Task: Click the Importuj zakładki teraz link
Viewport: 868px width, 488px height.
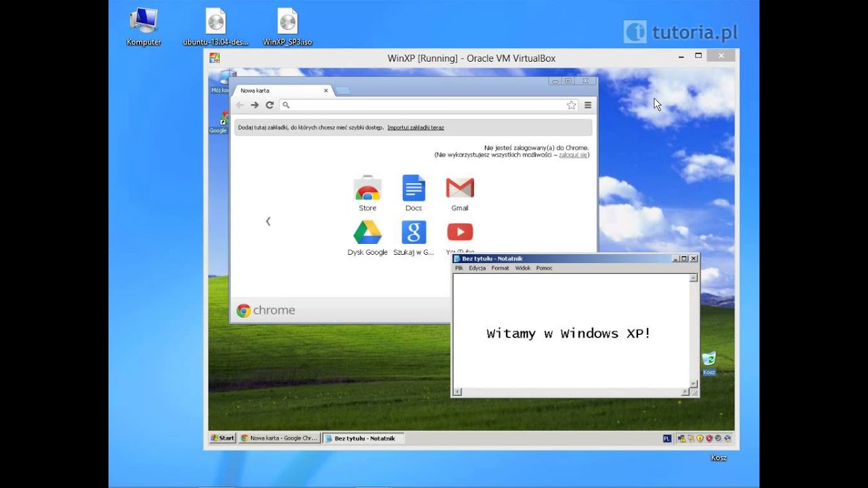Action: pyautogui.click(x=416, y=127)
